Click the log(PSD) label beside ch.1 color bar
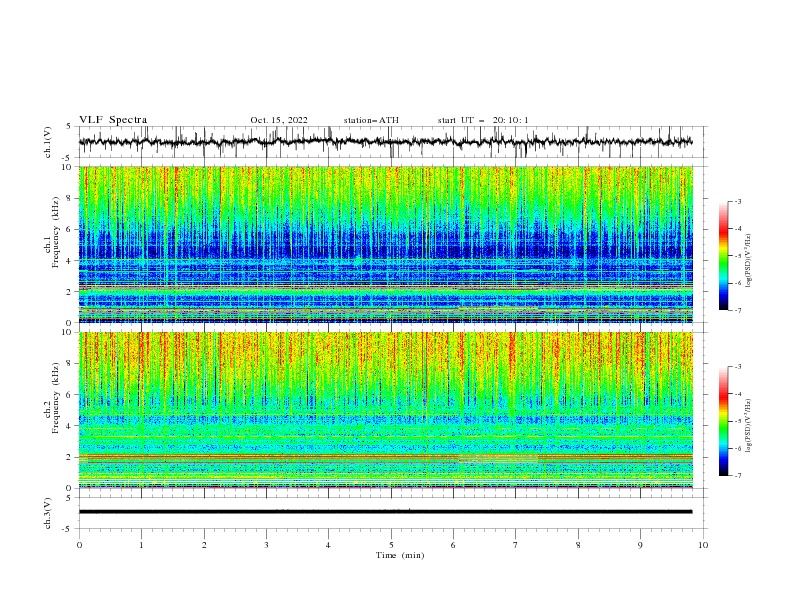This screenshot has width=792, height=612. point(749,261)
